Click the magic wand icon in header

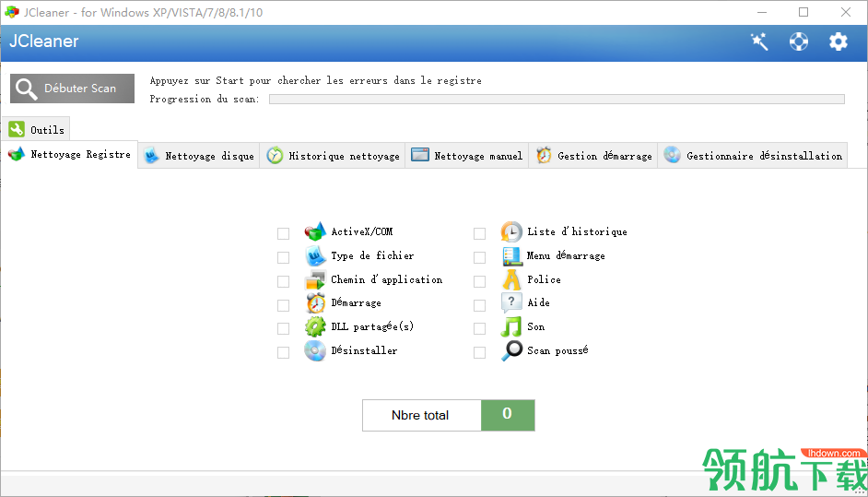tap(759, 41)
